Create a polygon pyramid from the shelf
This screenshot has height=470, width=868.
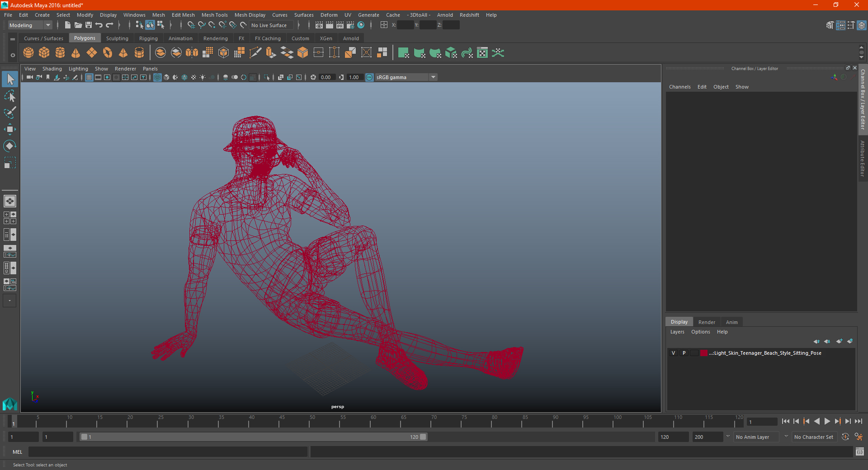tap(123, 53)
